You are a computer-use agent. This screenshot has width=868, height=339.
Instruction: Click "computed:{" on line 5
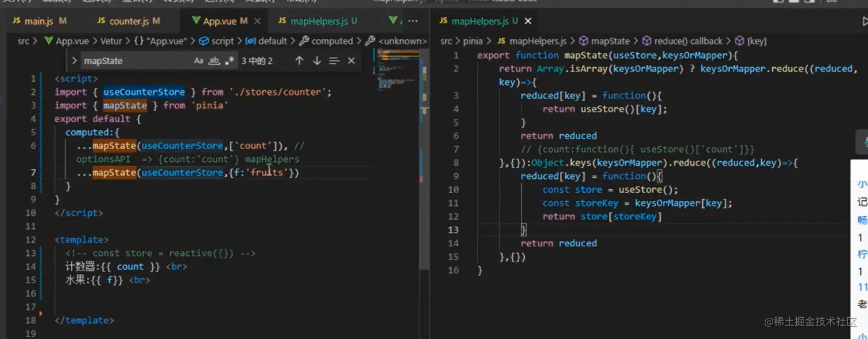[x=92, y=133]
